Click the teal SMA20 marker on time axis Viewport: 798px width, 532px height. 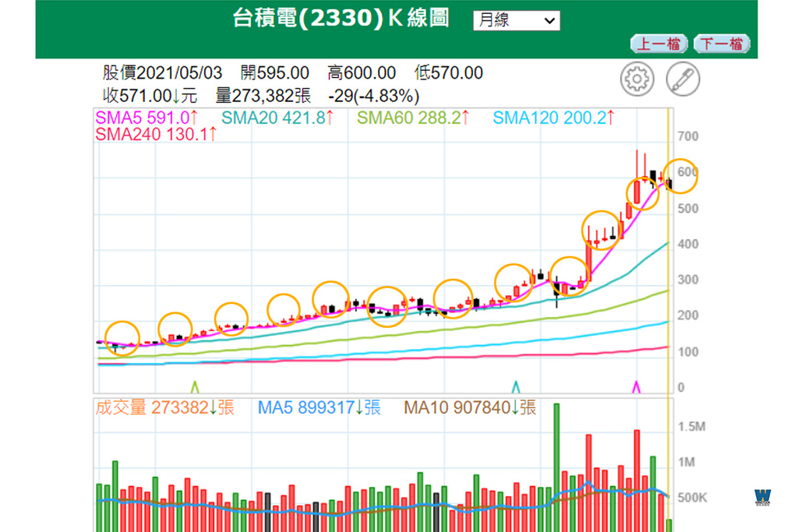coord(516,386)
